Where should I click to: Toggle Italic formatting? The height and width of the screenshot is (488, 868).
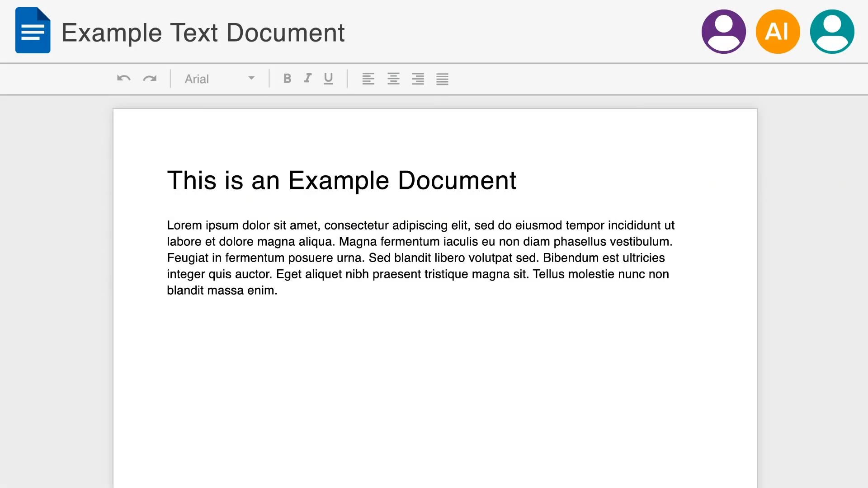(x=308, y=79)
